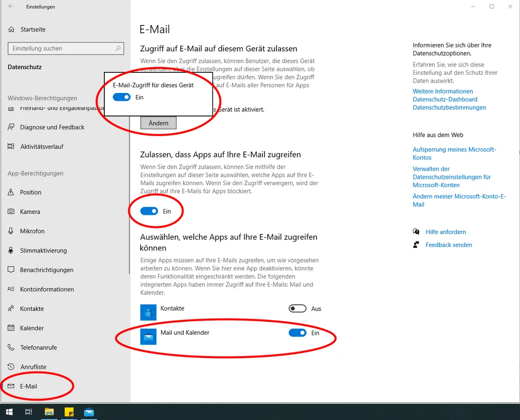This screenshot has height=420, width=520.
Task: Select Diagnose und Feedback category
Action: [52, 127]
